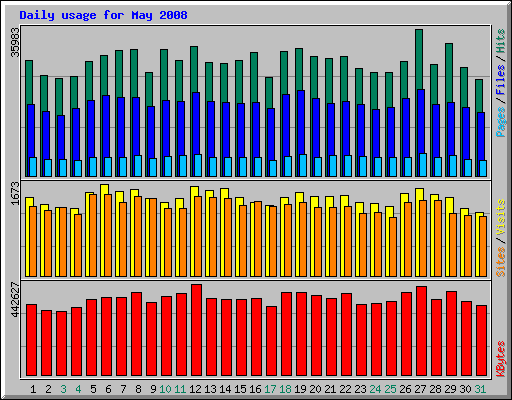Select day label 22 on the x-axis

[x=345, y=389]
